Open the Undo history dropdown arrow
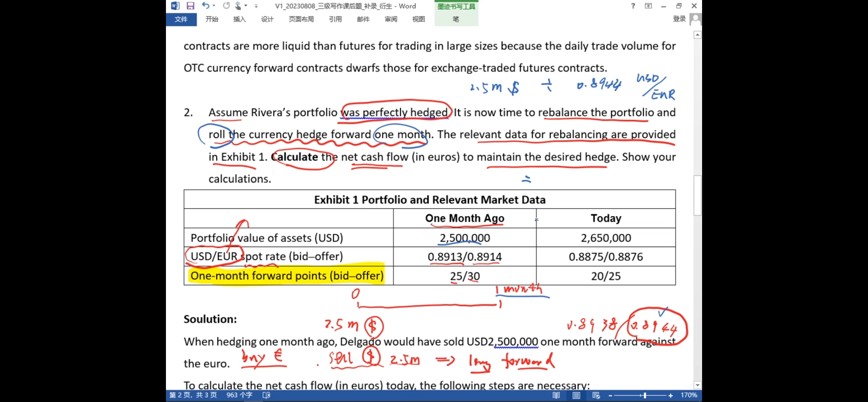This screenshot has height=402, width=868. point(214,6)
